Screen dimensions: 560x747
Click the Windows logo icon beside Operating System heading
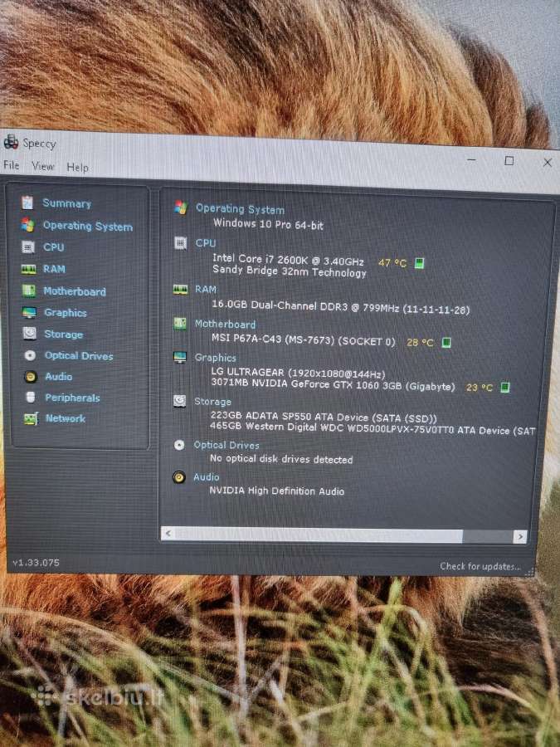pos(181,207)
